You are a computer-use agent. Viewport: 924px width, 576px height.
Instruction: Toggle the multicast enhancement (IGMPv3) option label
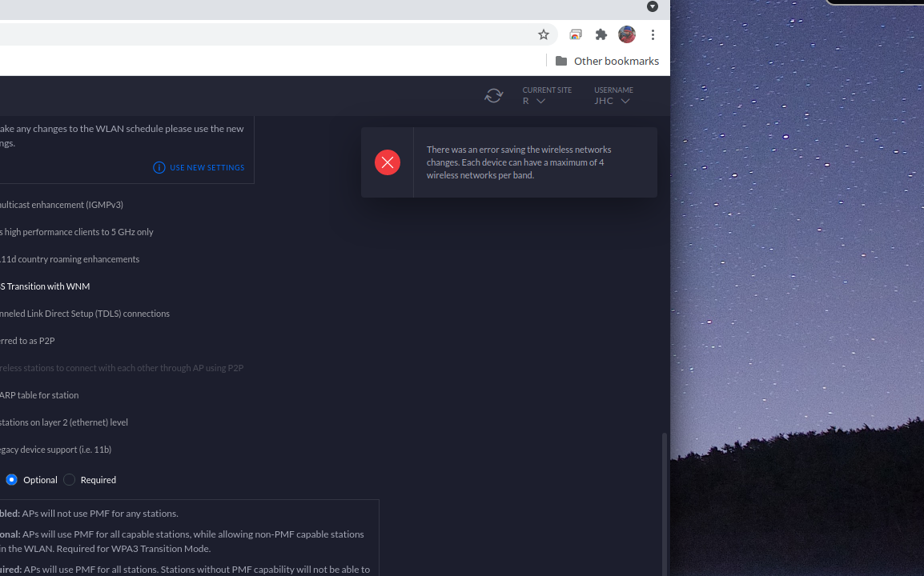pyautogui.click(x=62, y=205)
